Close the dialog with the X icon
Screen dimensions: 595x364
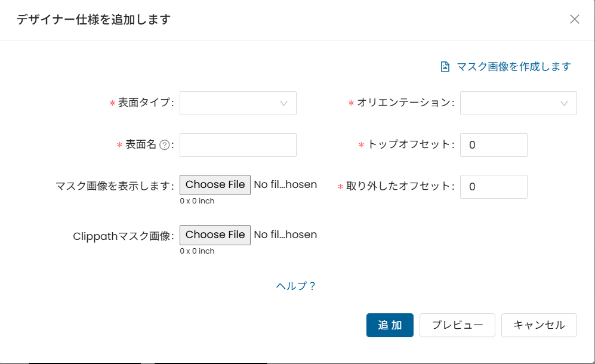[575, 19]
